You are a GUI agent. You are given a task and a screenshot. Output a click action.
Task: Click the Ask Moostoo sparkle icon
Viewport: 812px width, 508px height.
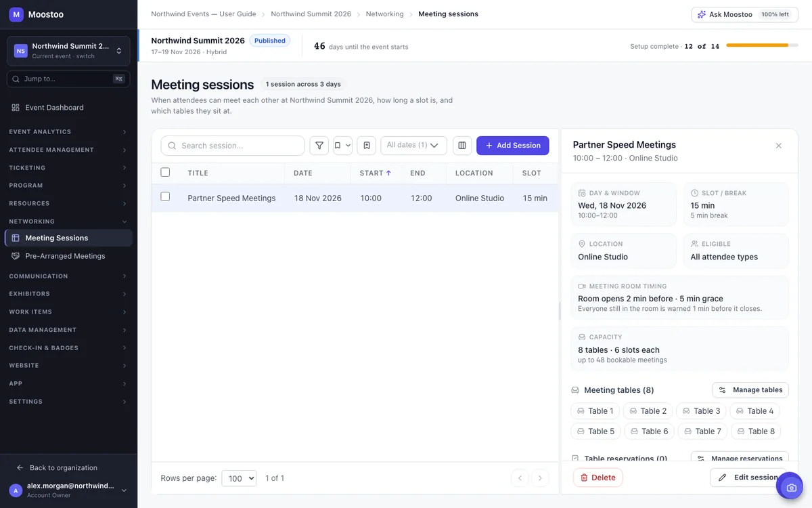(x=702, y=14)
